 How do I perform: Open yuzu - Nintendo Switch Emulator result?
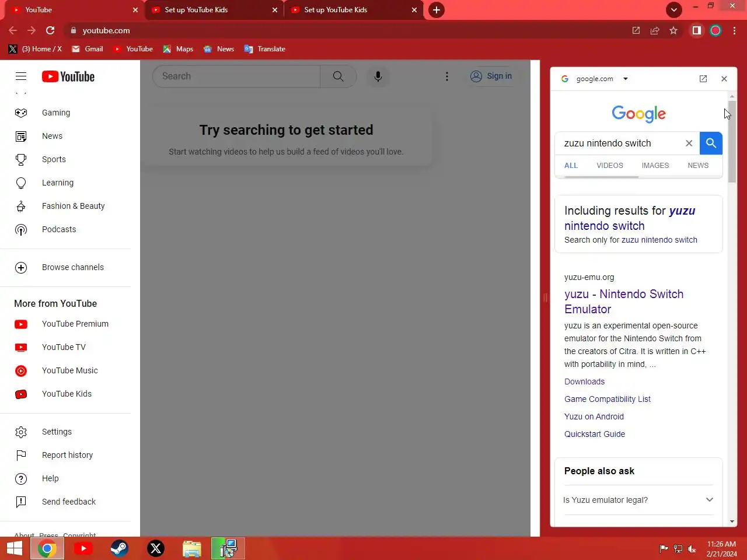click(x=624, y=302)
